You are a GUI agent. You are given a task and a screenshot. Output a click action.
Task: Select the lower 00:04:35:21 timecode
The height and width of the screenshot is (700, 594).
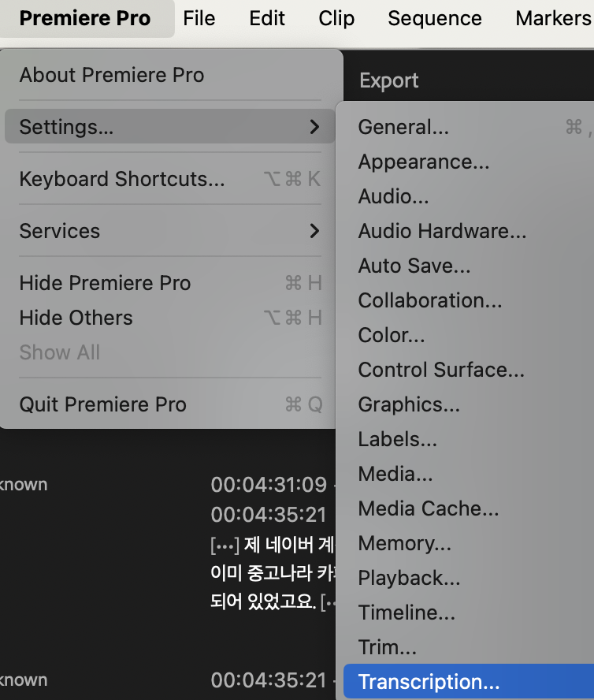pyautogui.click(x=269, y=680)
